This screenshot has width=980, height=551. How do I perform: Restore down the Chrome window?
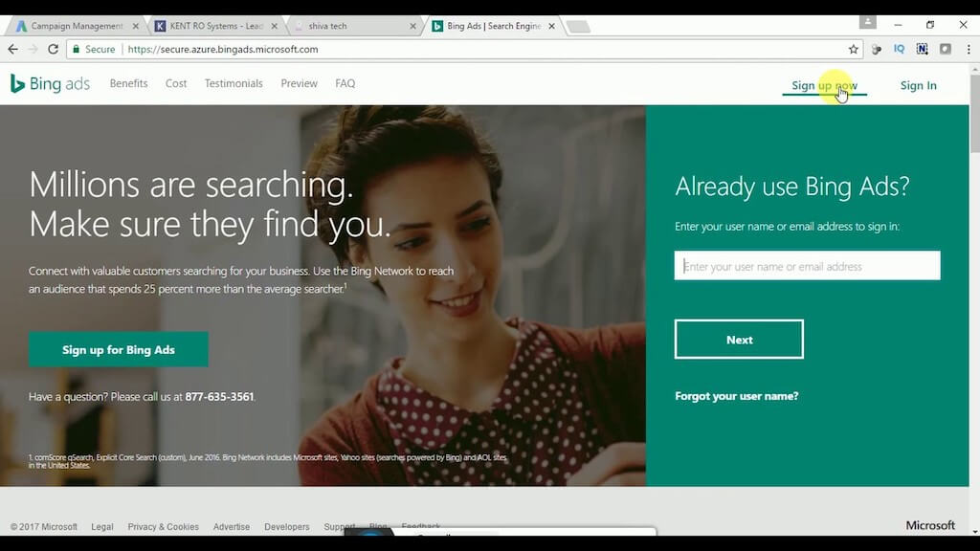(930, 25)
